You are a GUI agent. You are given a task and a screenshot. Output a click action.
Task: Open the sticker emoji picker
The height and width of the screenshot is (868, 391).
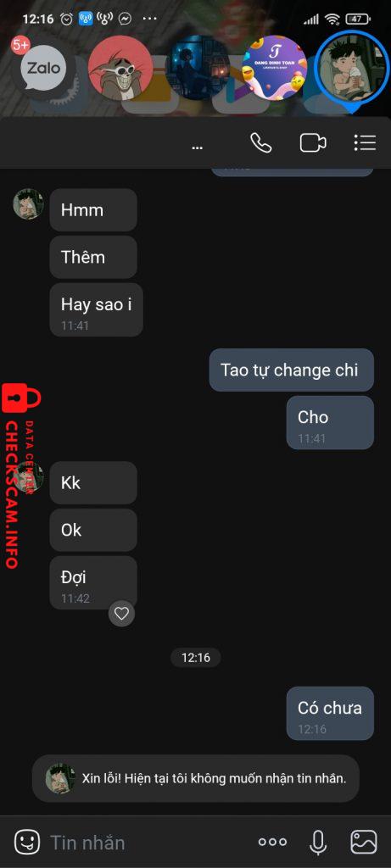coord(27,842)
